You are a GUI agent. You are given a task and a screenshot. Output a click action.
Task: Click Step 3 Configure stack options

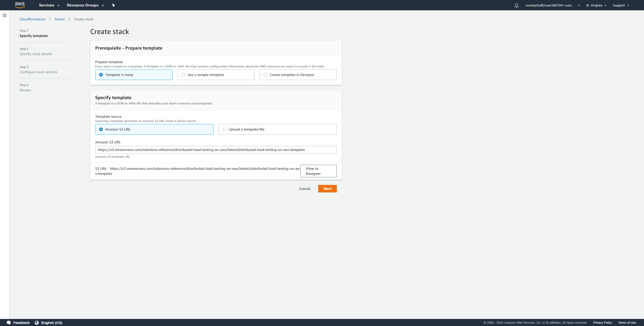click(39, 70)
